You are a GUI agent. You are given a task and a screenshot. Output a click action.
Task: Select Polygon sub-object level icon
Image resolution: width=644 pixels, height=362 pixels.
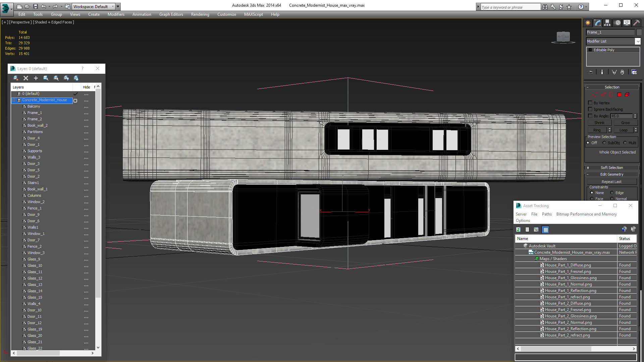tap(619, 95)
